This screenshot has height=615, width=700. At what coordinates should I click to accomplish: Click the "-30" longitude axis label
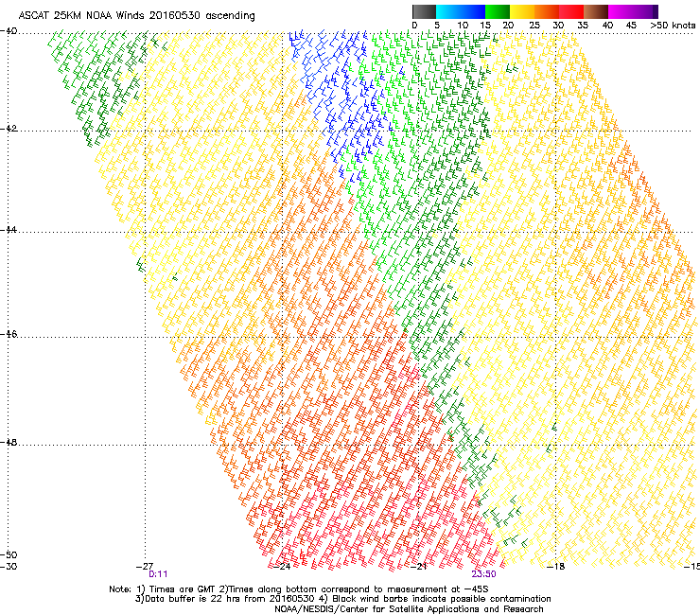pyautogui.click(x=9, y=567)
